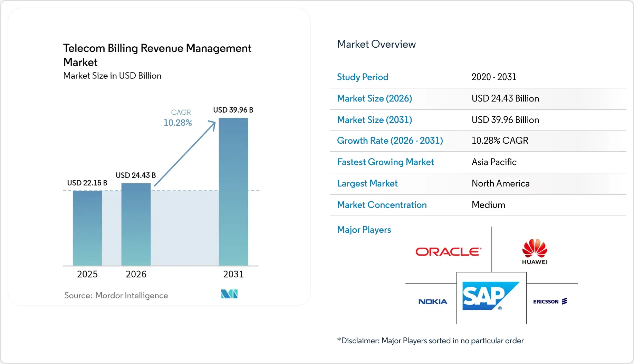This screenshot has height=364, width=634.
Task: Click the 10.28% CAGR table value
Action: pos(500,141)
